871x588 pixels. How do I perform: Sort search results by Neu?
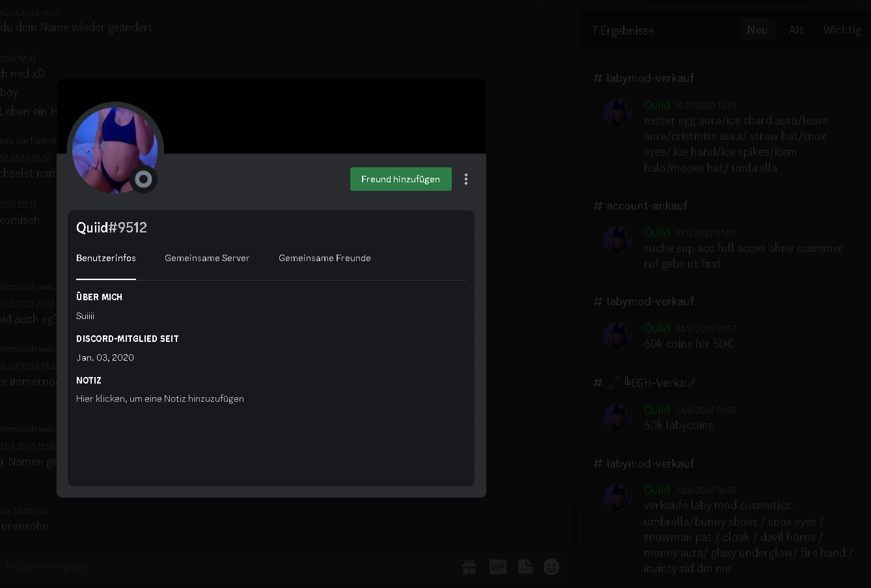coord(757,30)
